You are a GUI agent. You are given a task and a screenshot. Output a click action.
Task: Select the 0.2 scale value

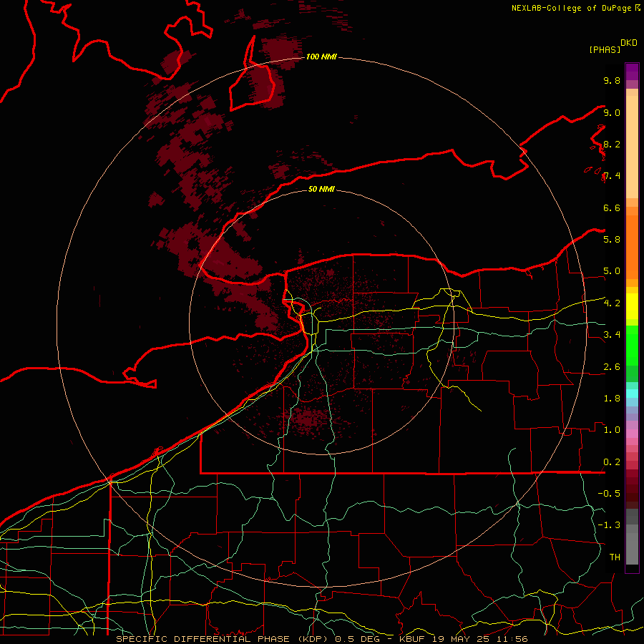612,462
